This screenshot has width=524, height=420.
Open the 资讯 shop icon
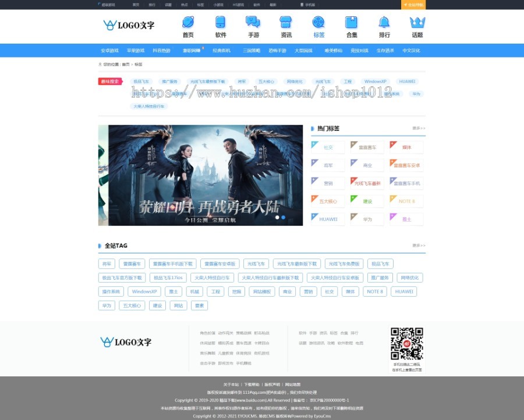pos(286,22)
